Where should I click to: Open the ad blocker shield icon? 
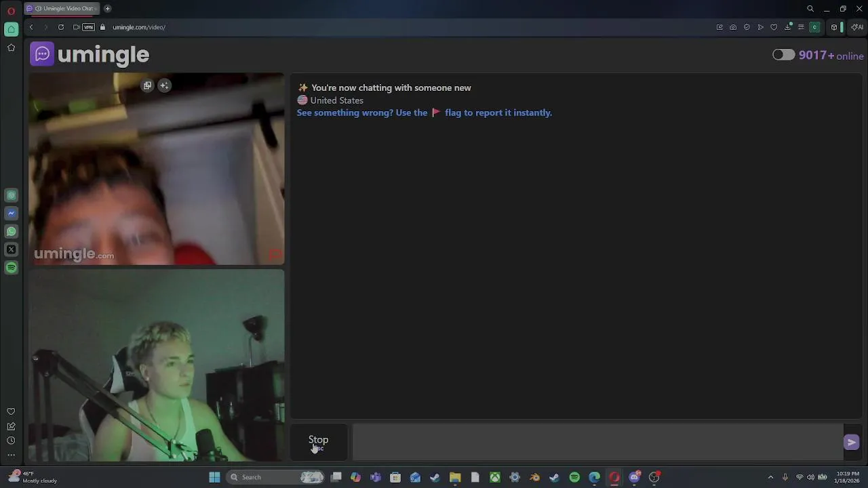tap(747, 27)
